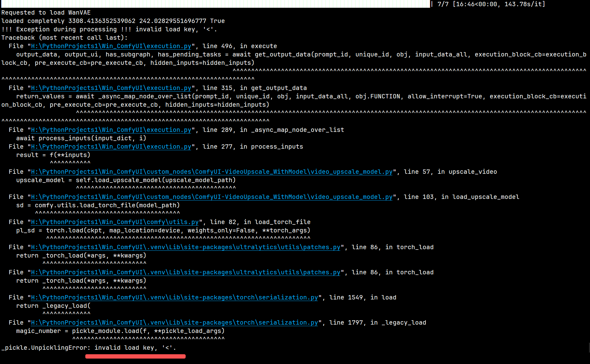Open torch serialization.py link at line 1549

coord(174,297)
